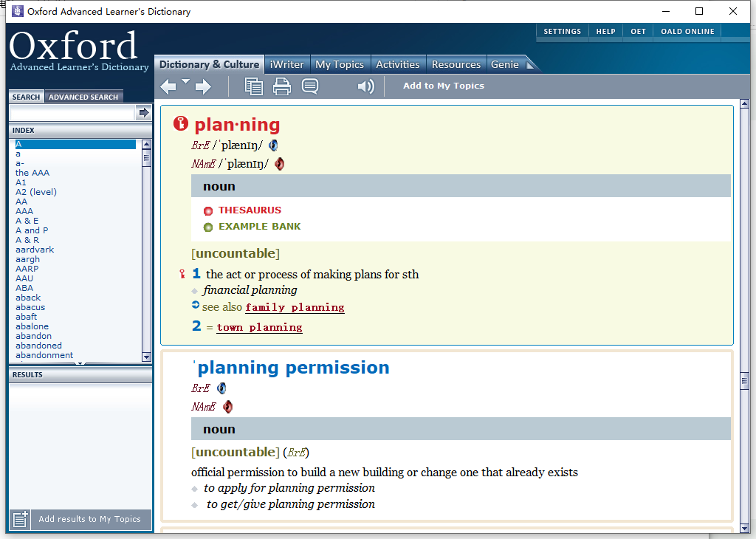
Task: Click the entry pane scrollbar thumb
Action: [744, 381]
